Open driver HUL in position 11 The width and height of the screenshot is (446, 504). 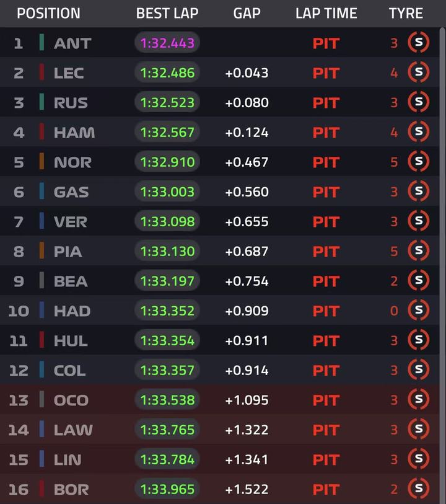coord(71,340)
